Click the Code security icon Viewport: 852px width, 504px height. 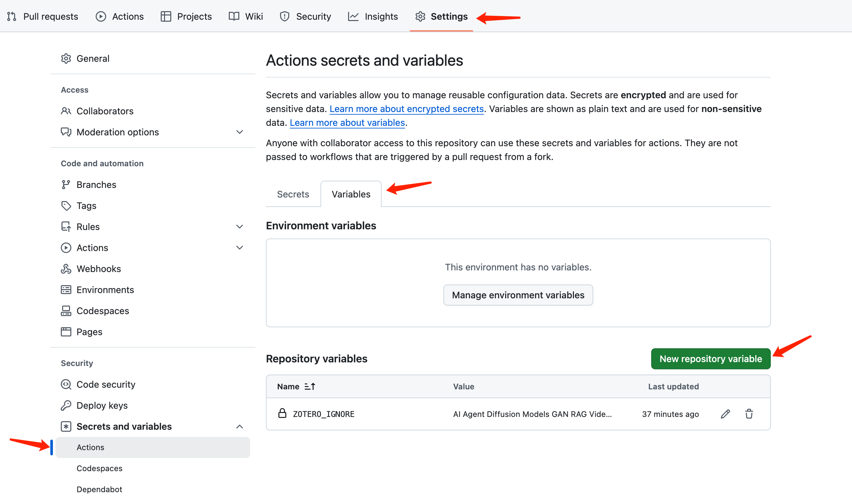[x=66, y=384]
